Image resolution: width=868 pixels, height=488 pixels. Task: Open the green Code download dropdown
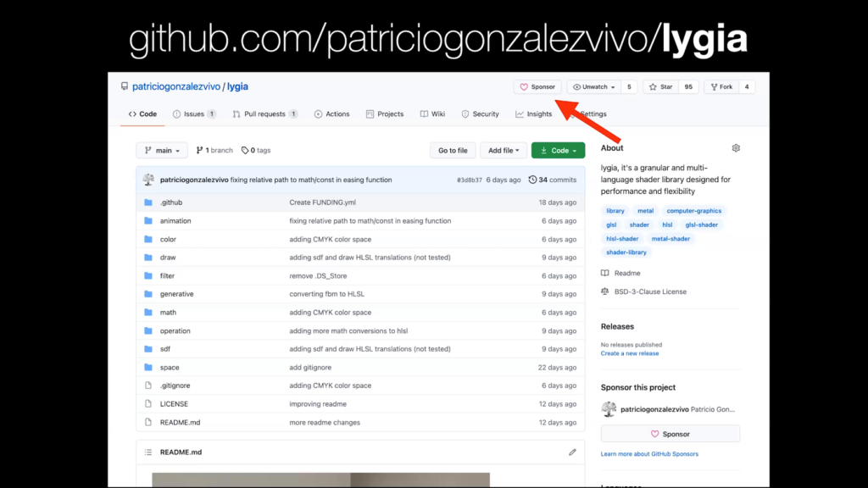558,151
